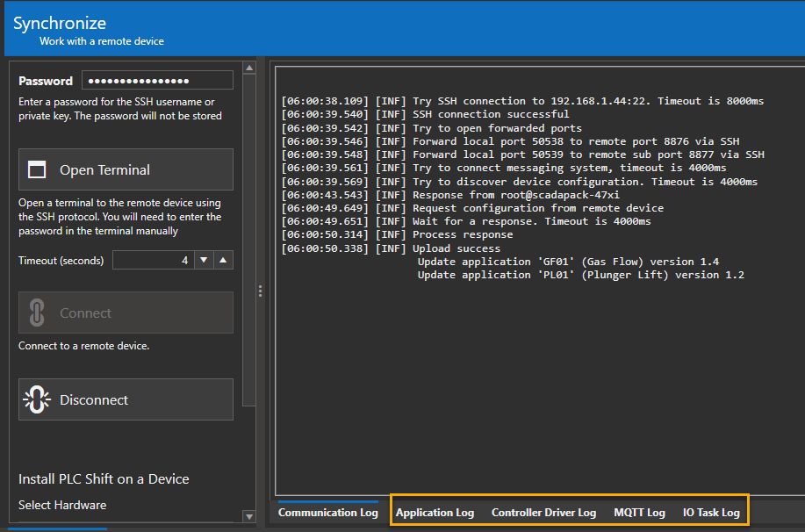Click the 'Connect to a remote device.' description
The width and height of the screenshot is (805, 532).
click(x=83, y=346)
